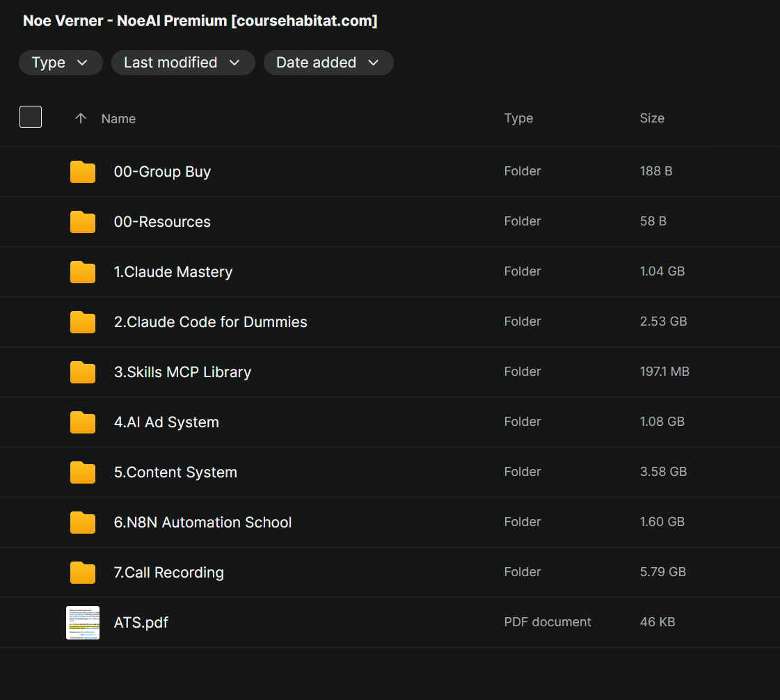Click the Size column header

click(652, 118)
